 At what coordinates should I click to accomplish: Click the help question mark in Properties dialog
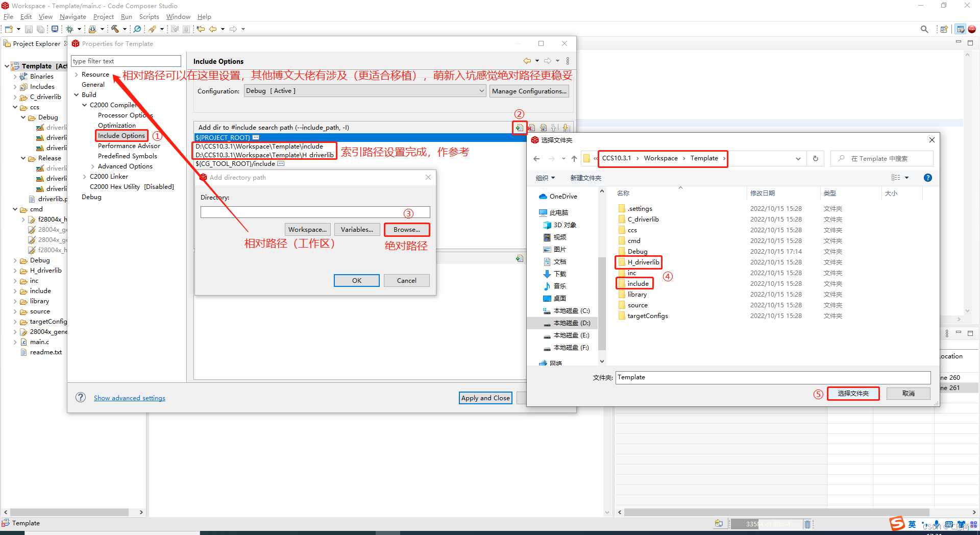[81, 397]
